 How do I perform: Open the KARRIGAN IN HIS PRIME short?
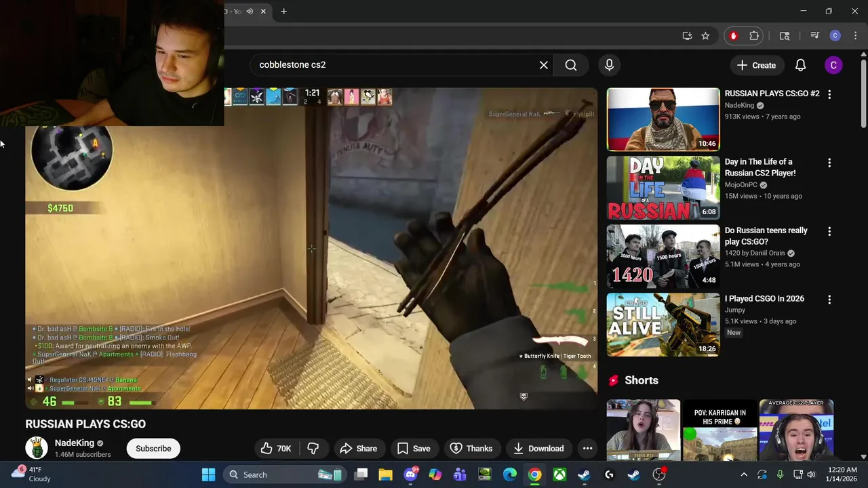click(x=719, y=430)
